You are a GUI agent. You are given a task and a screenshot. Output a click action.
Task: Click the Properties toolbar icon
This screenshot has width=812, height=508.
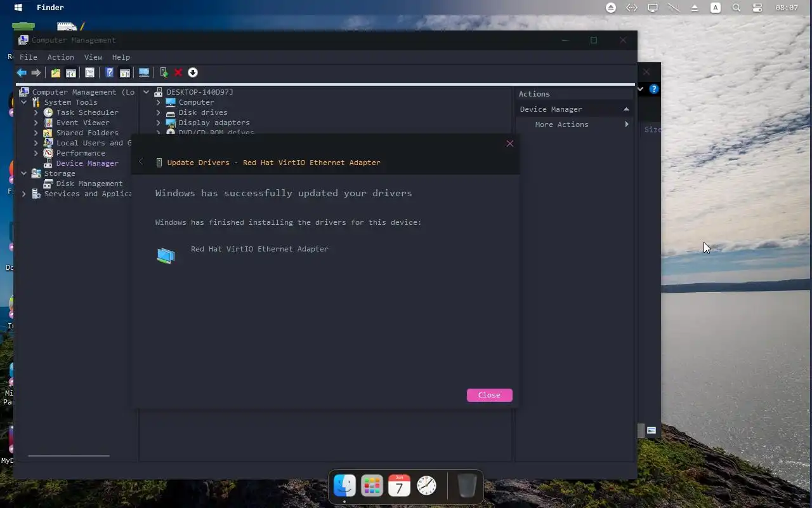[90, 72]
